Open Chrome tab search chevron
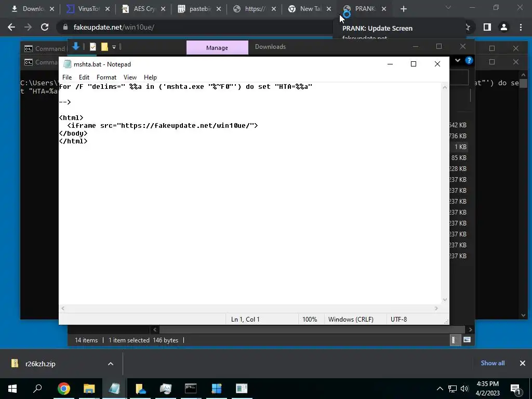The width and height of the screenshot is (532, 399). pos(448,7)
